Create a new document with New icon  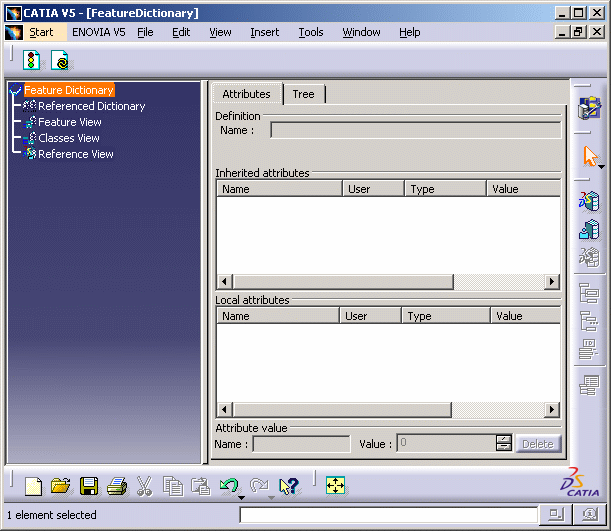point(33,487)
